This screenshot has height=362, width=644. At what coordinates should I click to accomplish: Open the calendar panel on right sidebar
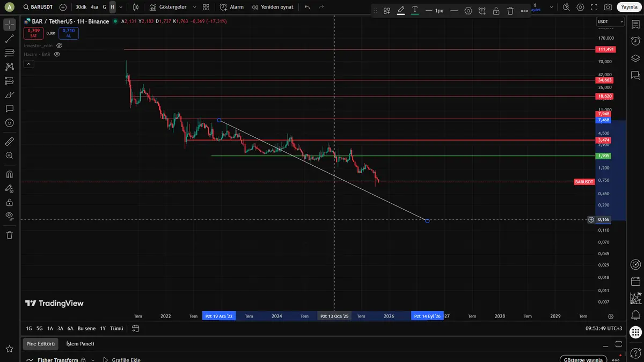635,281
